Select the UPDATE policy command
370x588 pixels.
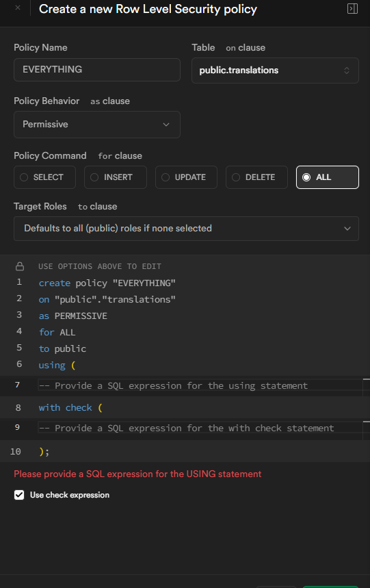pyautogui.click(x=186, y=177)
